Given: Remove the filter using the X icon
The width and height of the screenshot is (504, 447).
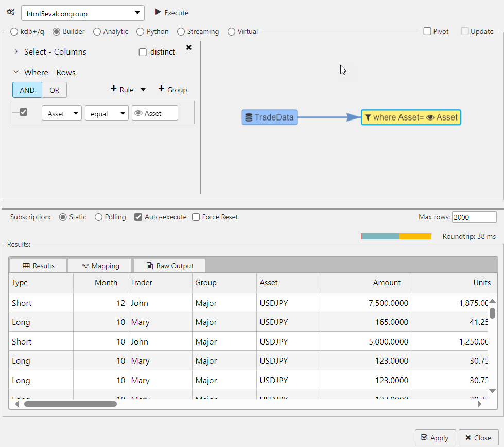Looking at the screenshot, I should coord(188,47).
